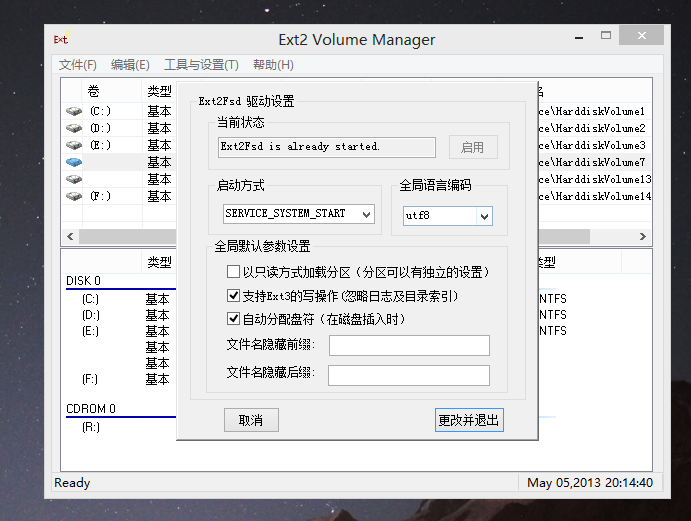Select (D:) under DISK 0
Image resolution: width=691 pixels, height=521 pixels.
pos(91,315)
